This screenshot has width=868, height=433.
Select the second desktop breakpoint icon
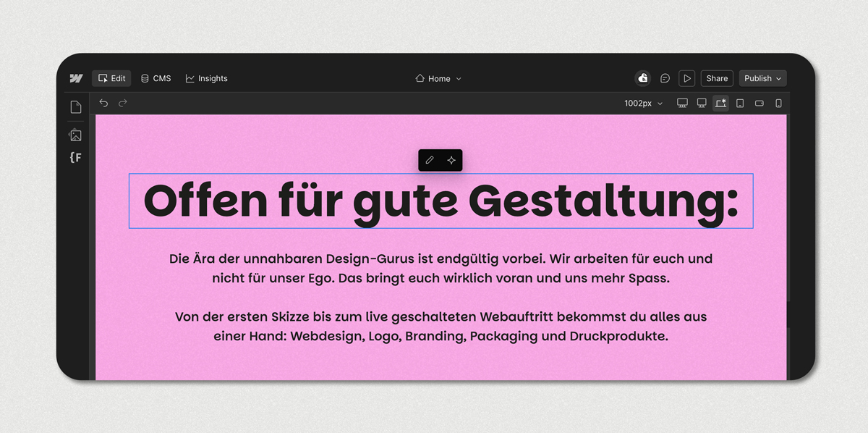point(701,103)
